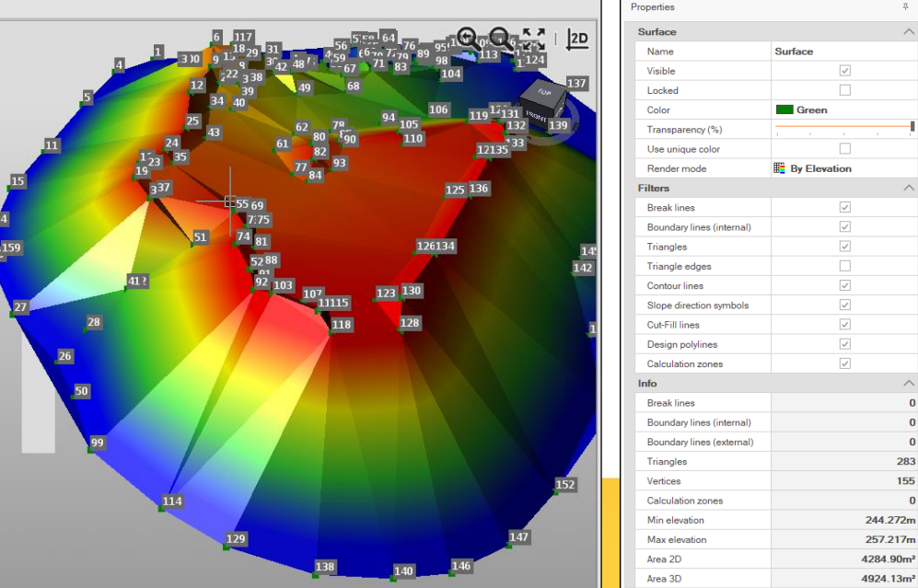The width and height of the screenshot is (918, 588).
Task: Select survey point label 152
Action: click(x=564, y=485)
